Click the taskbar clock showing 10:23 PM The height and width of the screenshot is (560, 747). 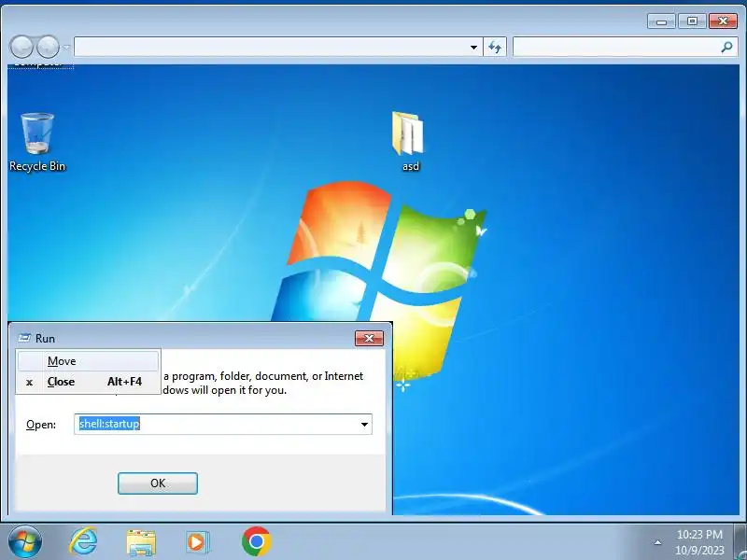pos(699,542)
